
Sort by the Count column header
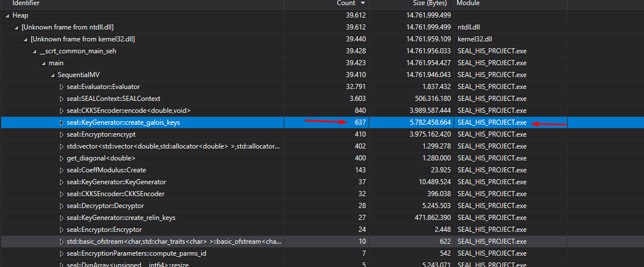click(346, 3)
